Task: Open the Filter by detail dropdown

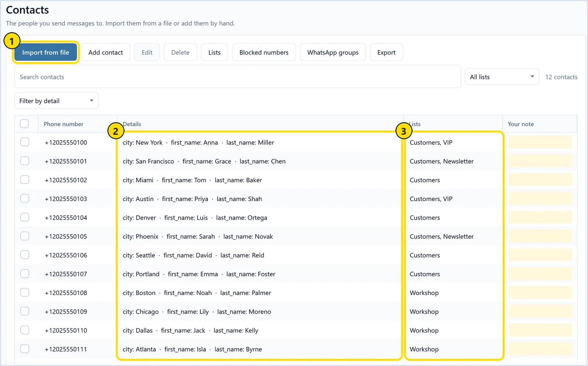Action: click(x=56, y=101)
